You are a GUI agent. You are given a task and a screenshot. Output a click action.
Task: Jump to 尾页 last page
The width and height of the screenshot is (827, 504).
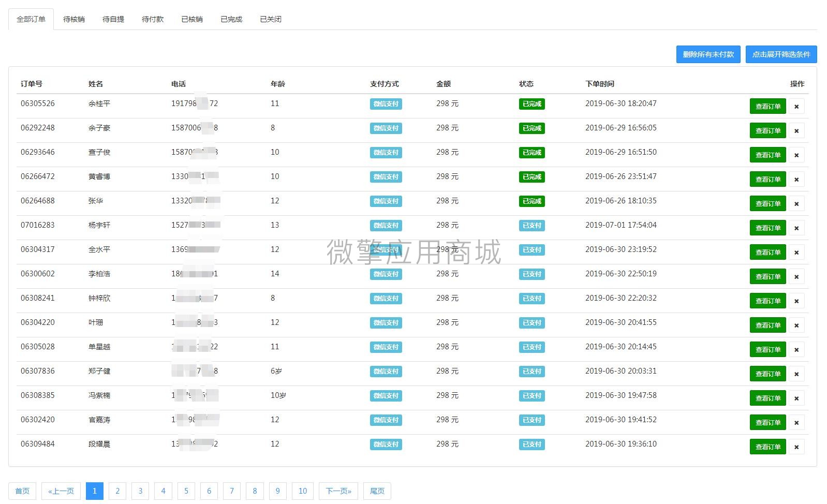[x=377, y=491]
